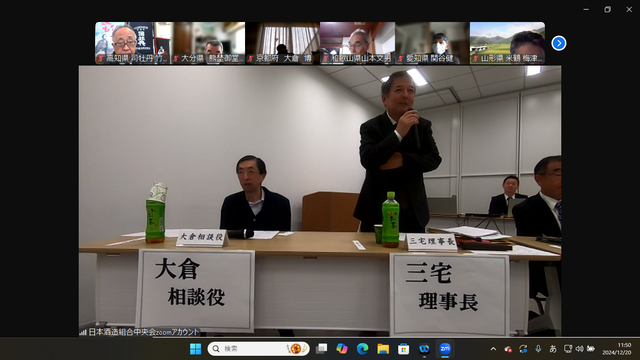This screenshot has width=640, height=360.
Task: Click the search highlights image in search box
Action: coord(297,349)
